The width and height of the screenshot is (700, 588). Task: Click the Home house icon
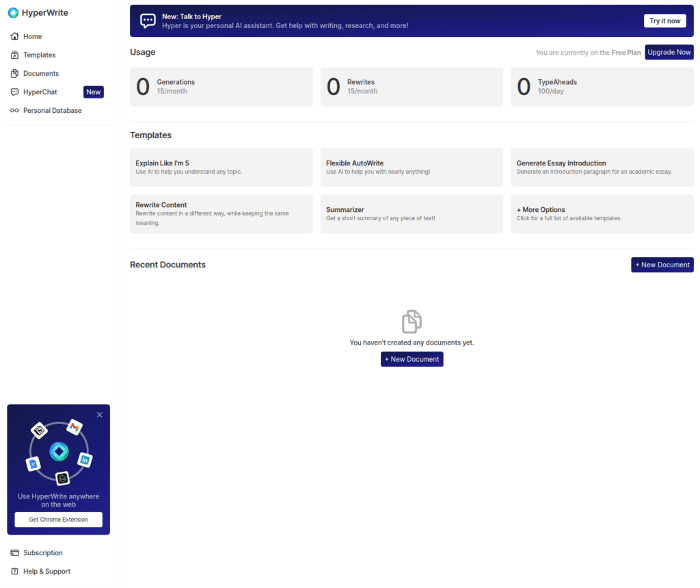pos(15,36)
